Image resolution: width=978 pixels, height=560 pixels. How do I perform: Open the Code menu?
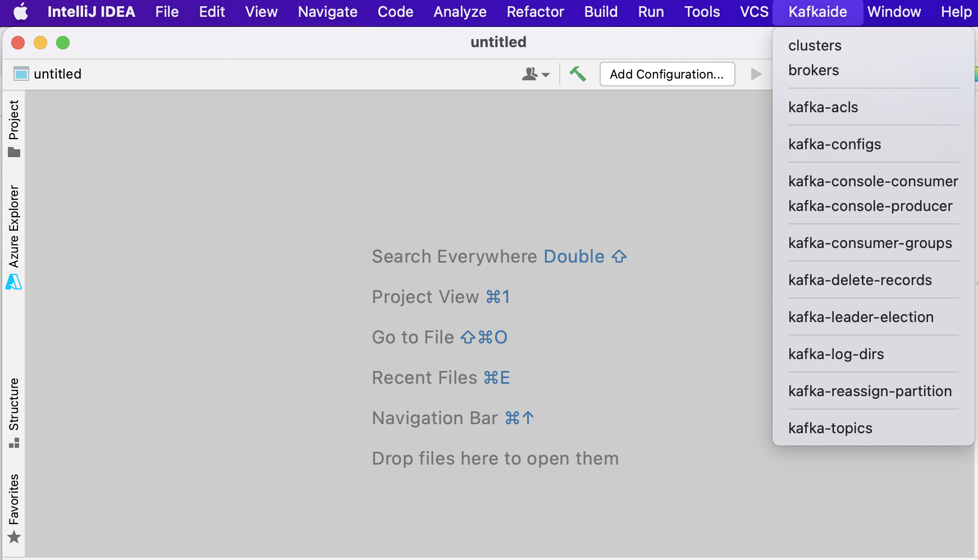click(395, 12)
